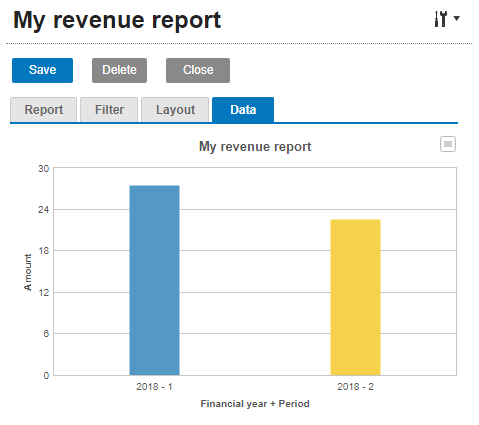Select the Data tab
This screenshot has height=425, width=479.
[243, 110]
